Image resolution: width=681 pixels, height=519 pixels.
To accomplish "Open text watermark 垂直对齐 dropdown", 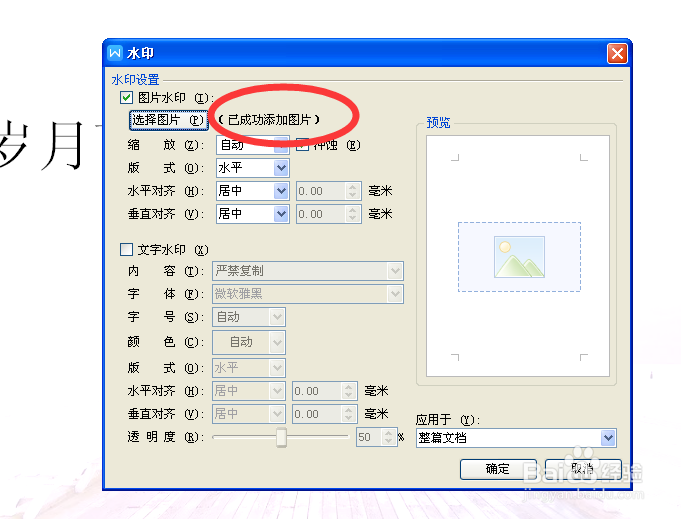I will tap(249, 414).
